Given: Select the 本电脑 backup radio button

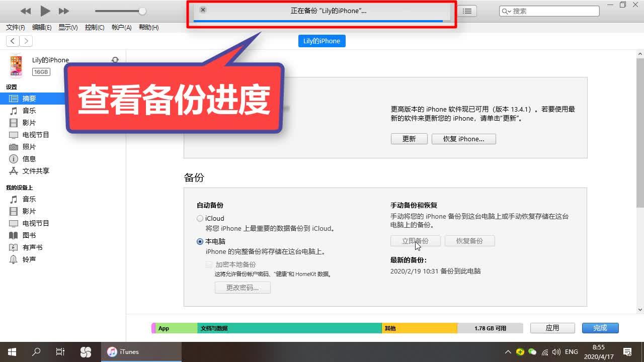Looking at the screenshot, I should click(200, 242).
